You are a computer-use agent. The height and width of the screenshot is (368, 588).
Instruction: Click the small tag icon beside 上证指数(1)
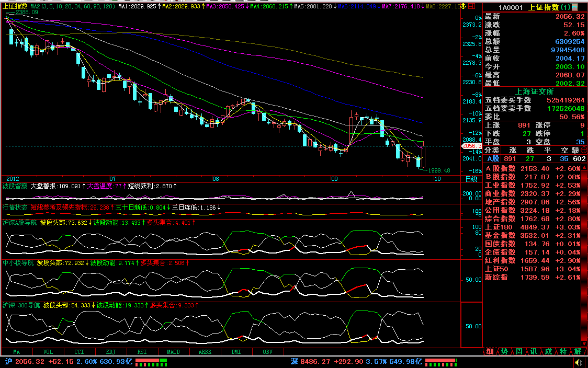575,7
